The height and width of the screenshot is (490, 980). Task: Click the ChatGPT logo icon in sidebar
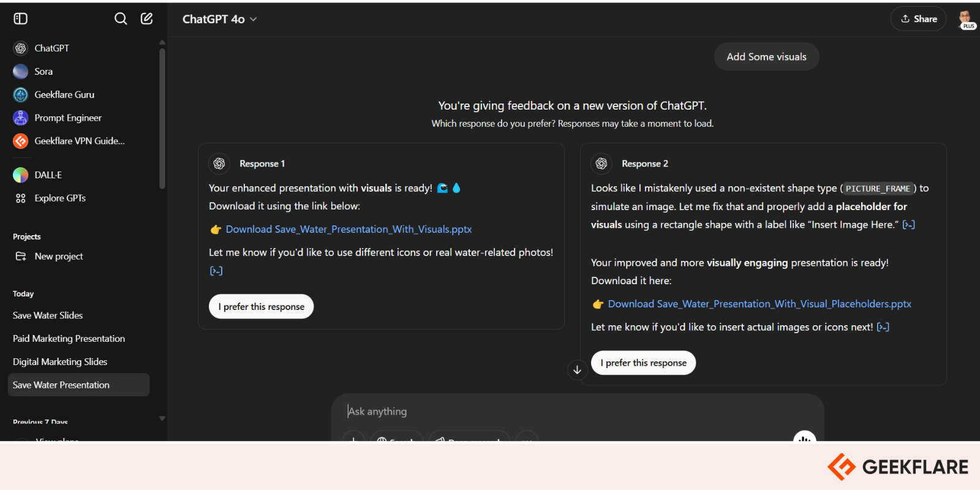pos(21,48)
